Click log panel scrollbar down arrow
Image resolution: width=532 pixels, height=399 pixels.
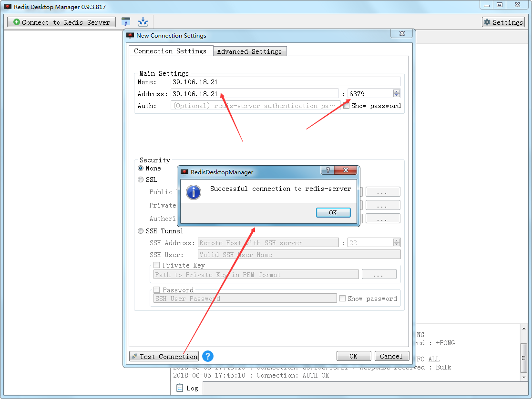[524, 377]
